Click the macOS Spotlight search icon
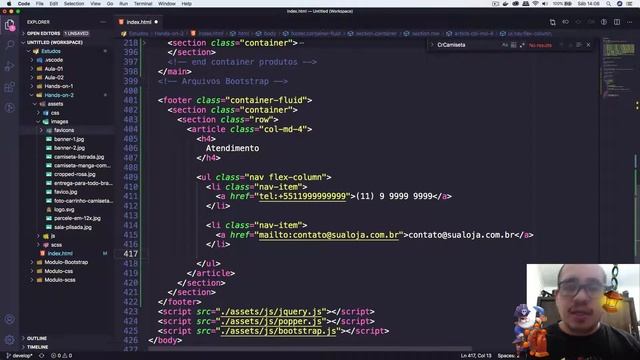The height and width of the screenshot is (360, 640). pos(609,4)
